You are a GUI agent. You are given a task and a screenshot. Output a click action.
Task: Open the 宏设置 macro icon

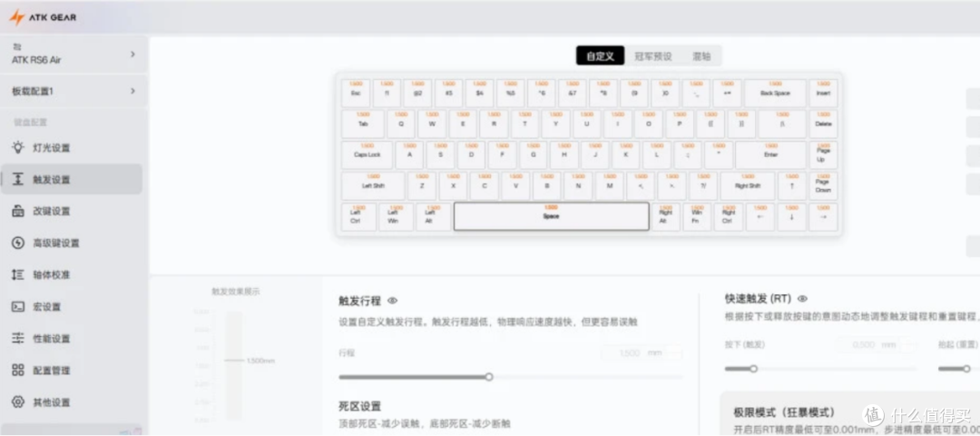point(17,306)
